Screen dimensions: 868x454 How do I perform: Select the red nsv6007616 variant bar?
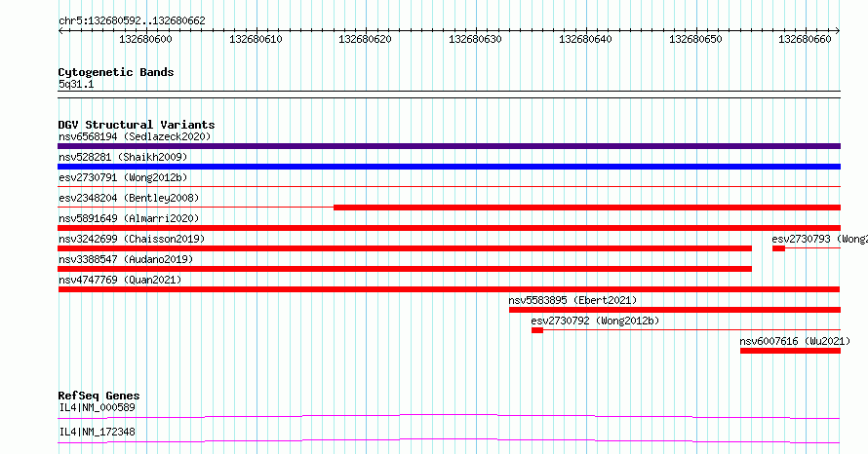(790, 351)
